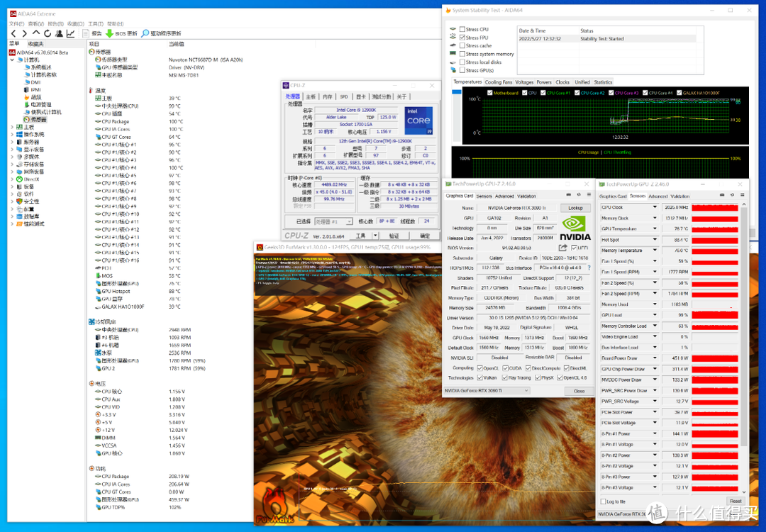
Task: Enable Stress system memory checkbox
Action: click(x=462, y=54)
